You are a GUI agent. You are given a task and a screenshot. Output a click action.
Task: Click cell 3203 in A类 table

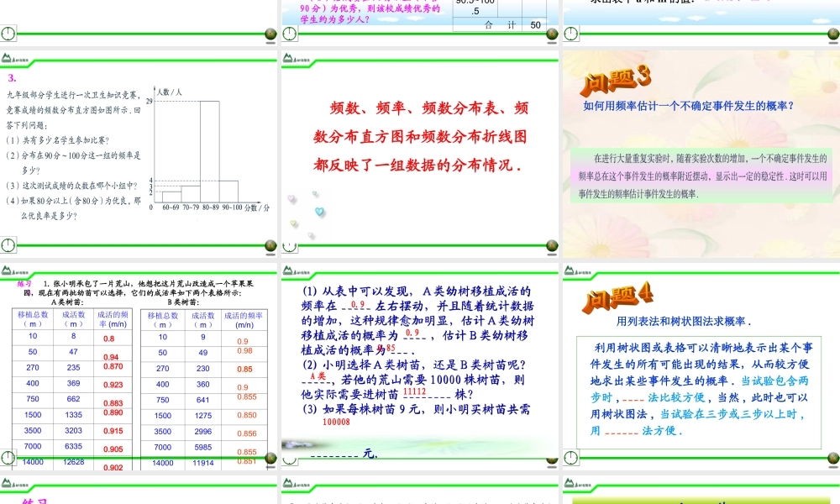pos(73,430)
